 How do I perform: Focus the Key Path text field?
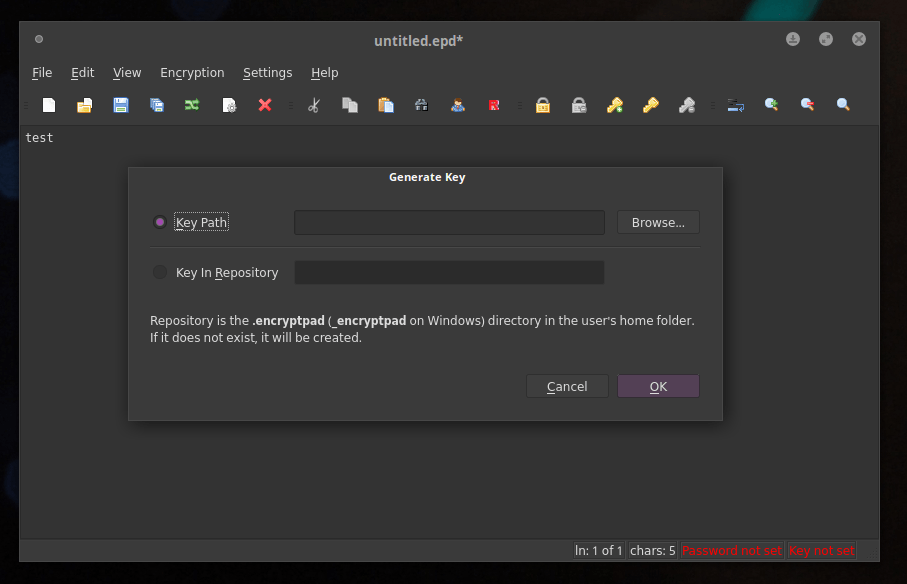pyautogui.click(x=449, y=223)
